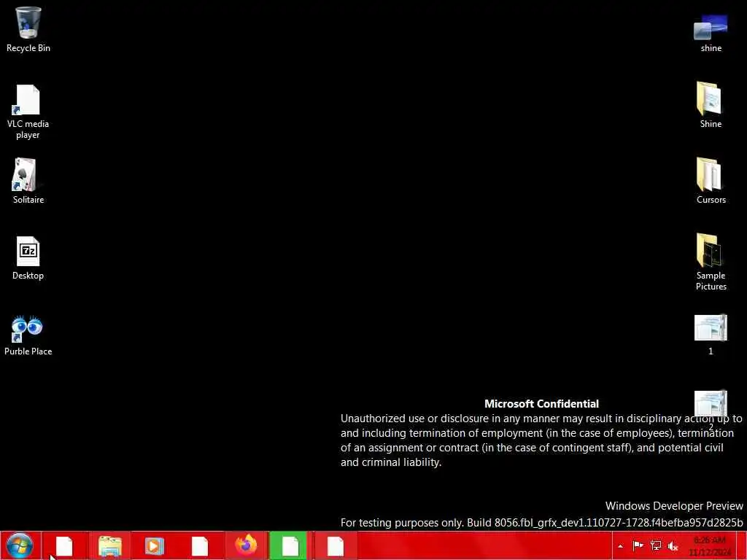Open network status tray icon
The width and height of the screenshot is (747, 560).
click(x=656, y=545)
